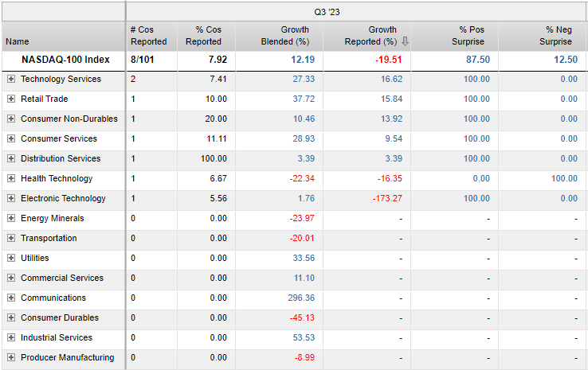Expand the Consumer Durables row

(11, 317)
